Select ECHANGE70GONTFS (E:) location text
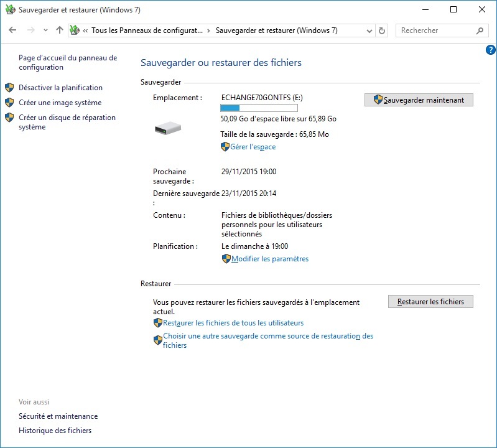 tap(262, 97)
